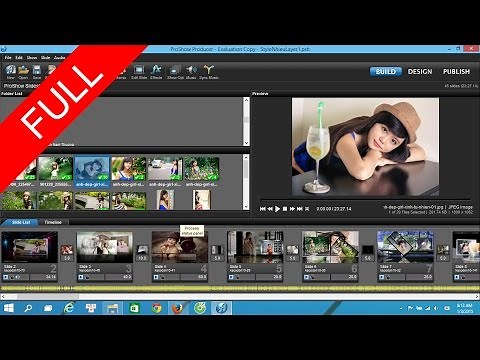The width and height of the screenshot is (480, 360).
Task: Open the fx Effects toolbar icon
Action: coord(156,72)
